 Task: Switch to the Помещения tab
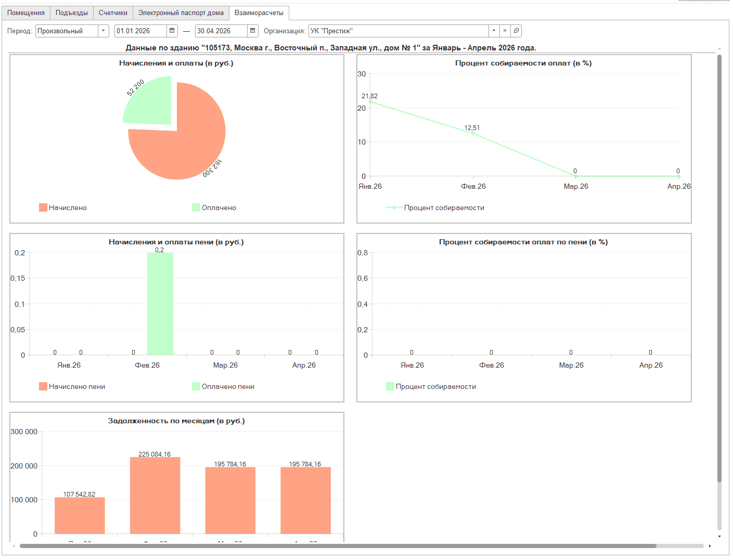tap(26, 13)
